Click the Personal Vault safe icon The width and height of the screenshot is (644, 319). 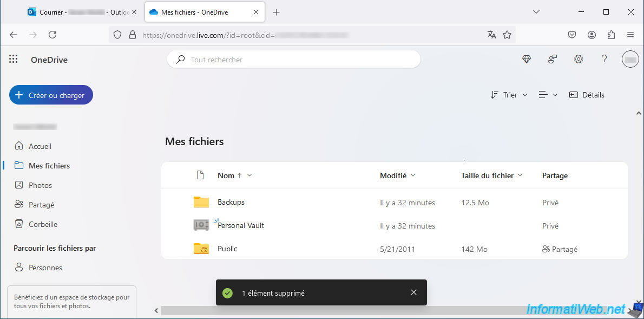coord(201,225)
